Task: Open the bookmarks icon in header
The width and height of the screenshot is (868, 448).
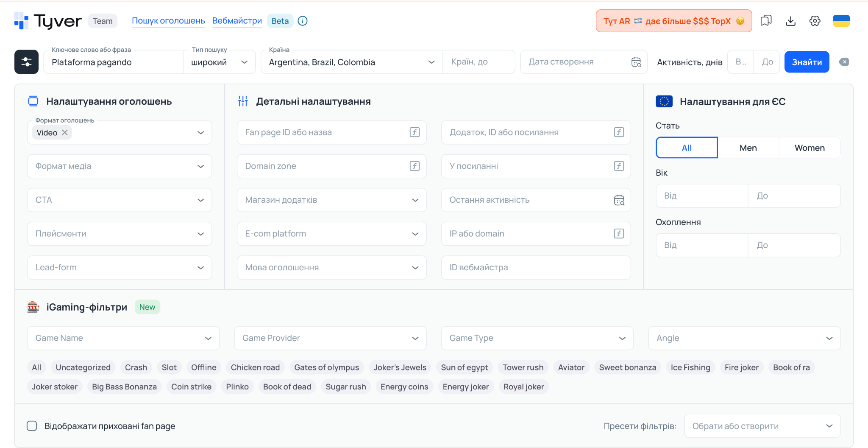Action: click(x=766, y=21)
